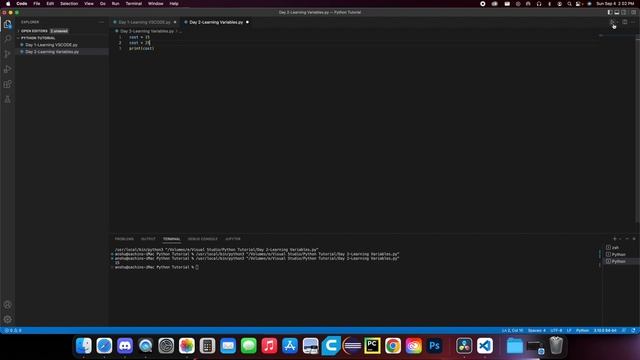The image size is (640, 360).
Task: Open the Extensions view
Action: point(7,84)
